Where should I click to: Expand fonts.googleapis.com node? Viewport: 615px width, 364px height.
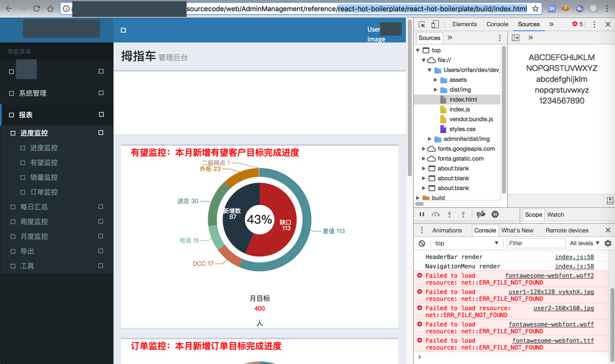(424, 149)
